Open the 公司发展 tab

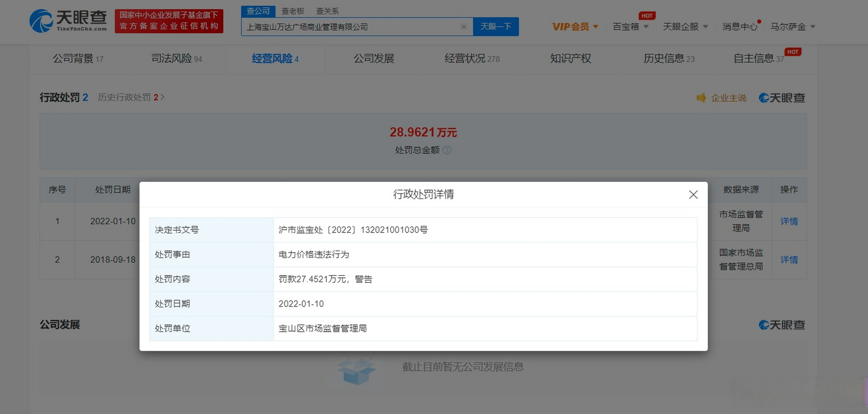click(374, 59)
